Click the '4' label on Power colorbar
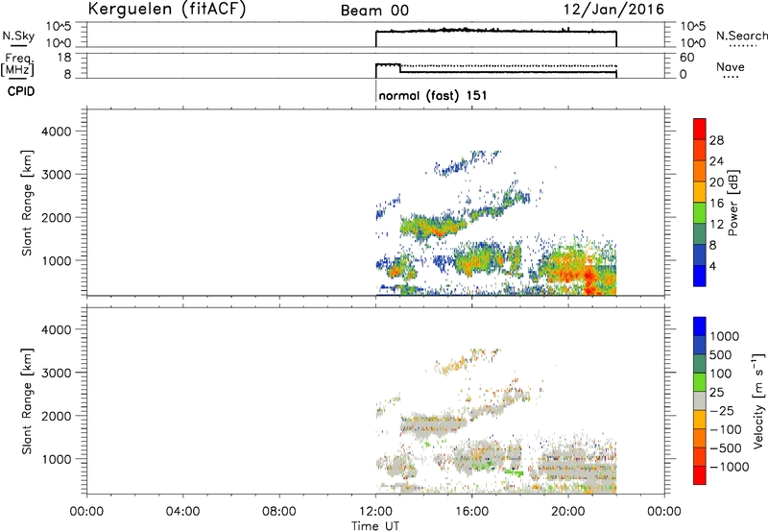Image resolution: width=768 pixels, height=532 pixels. [712, 266]
